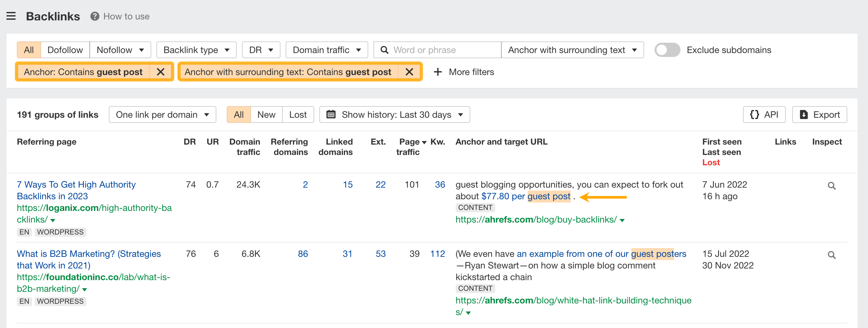Viewport: 868px width, 328px height.
Task: Click the API braces icon
Action: coord(754,115)
